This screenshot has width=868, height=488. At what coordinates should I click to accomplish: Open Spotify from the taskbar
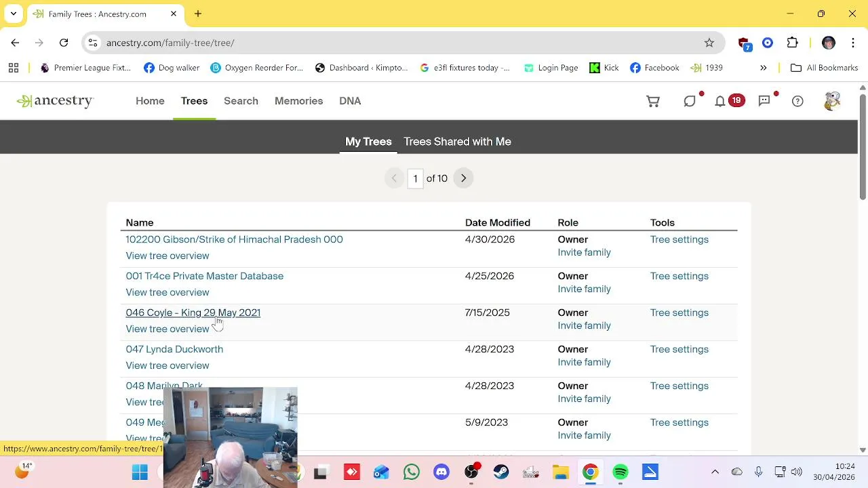pos(620,472)
